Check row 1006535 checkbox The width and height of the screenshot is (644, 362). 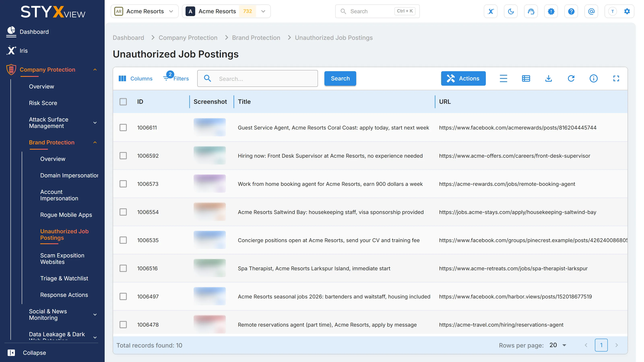pyautogui.click(x=123, y=240)
